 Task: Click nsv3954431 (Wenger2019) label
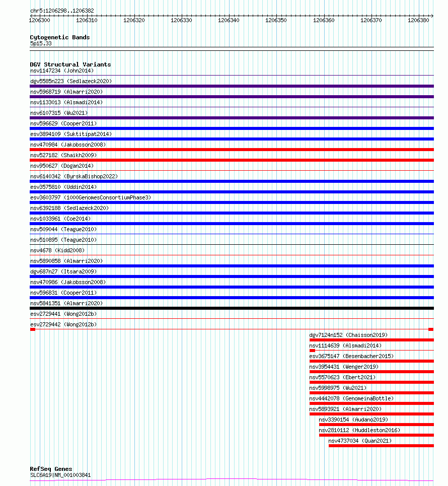point(344,367)
